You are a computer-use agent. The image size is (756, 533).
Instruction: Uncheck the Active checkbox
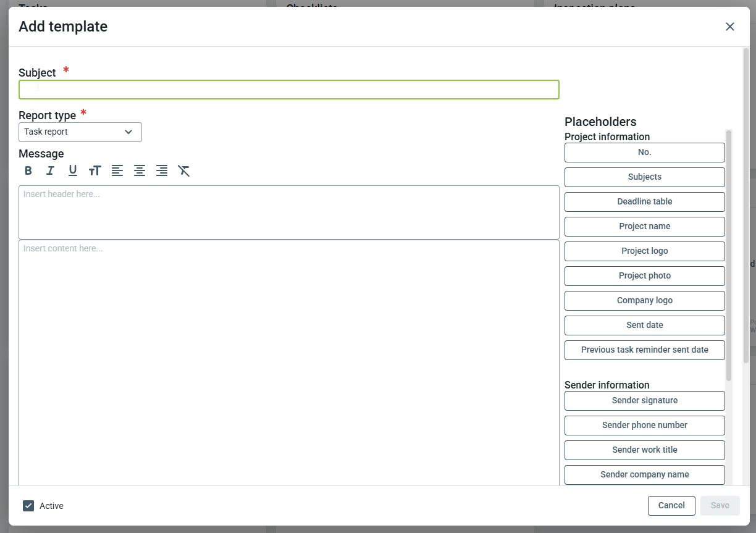pyautogui.click(x=28, y=506)
